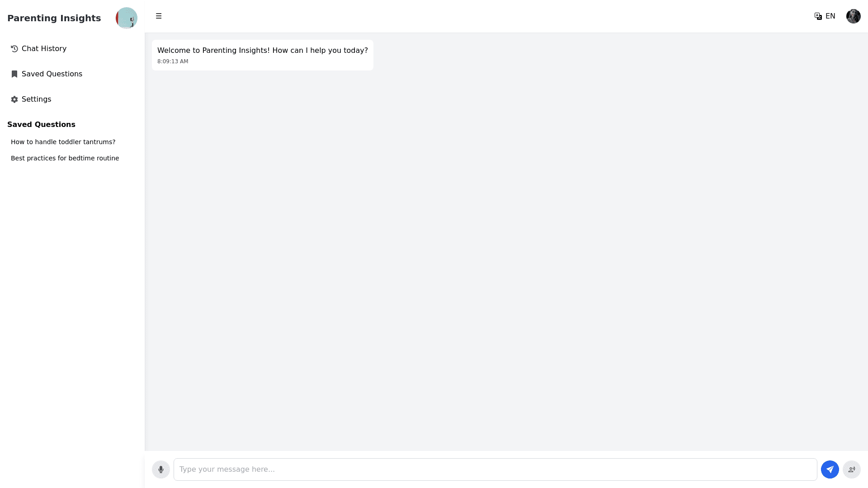868x488 pixels.
Task: Click the Chat History clock icon
Action: point(14,49)
